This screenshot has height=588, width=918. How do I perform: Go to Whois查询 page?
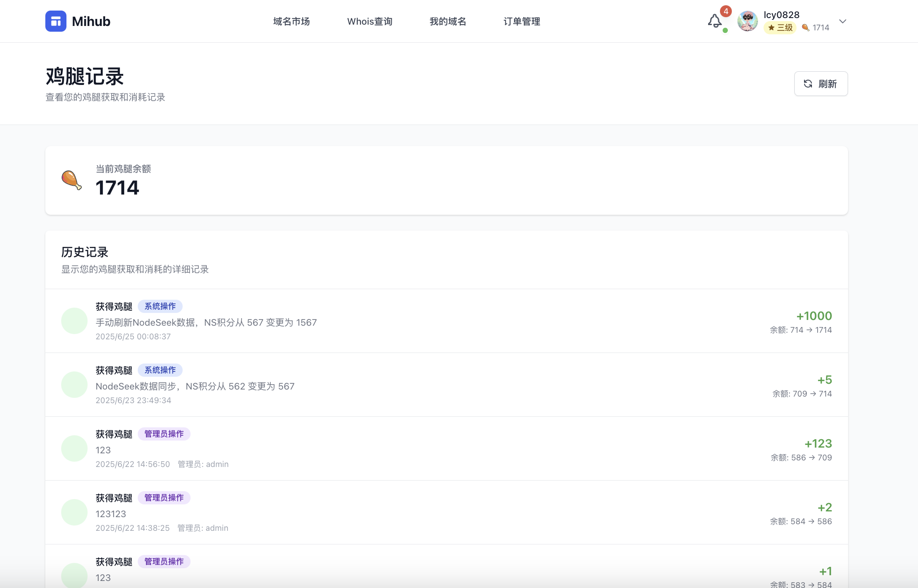point(369,21)
